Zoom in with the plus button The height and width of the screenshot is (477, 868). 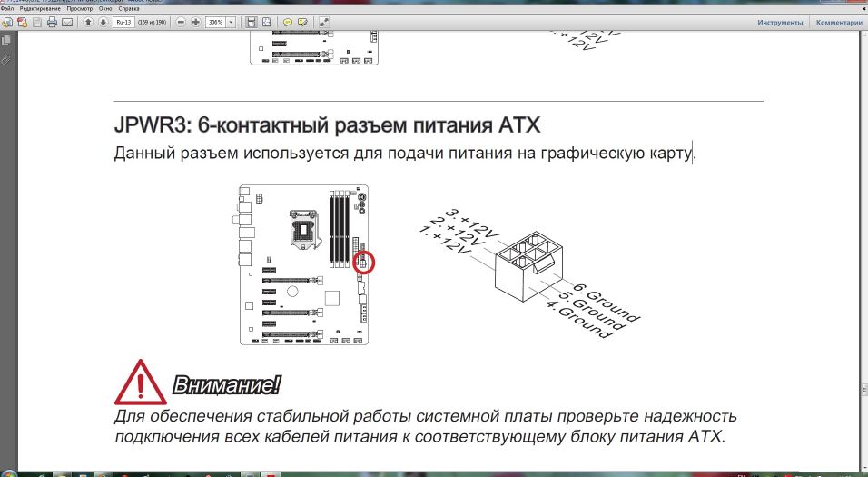tap(196, 21)
